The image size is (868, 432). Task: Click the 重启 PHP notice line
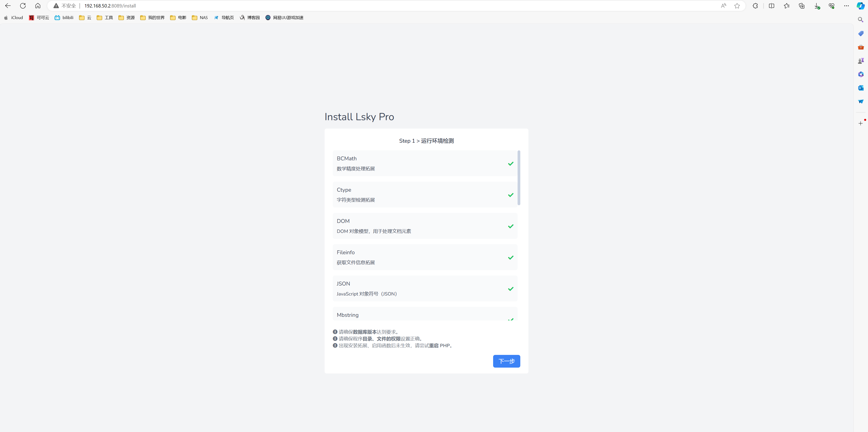[393, 345]
